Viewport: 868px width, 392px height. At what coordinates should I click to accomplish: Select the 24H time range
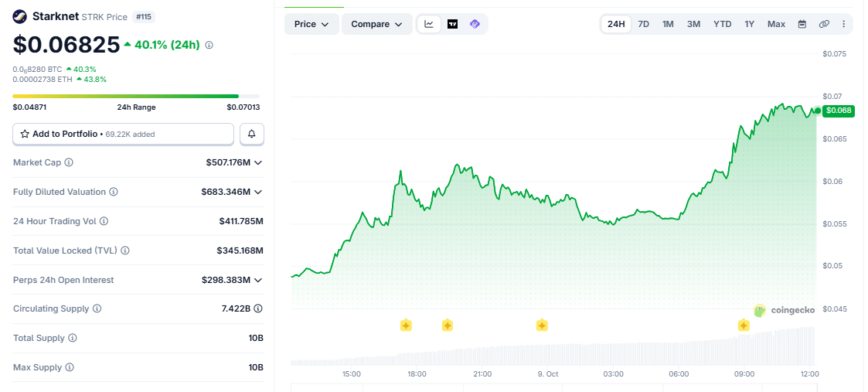(x=616, y=24)
